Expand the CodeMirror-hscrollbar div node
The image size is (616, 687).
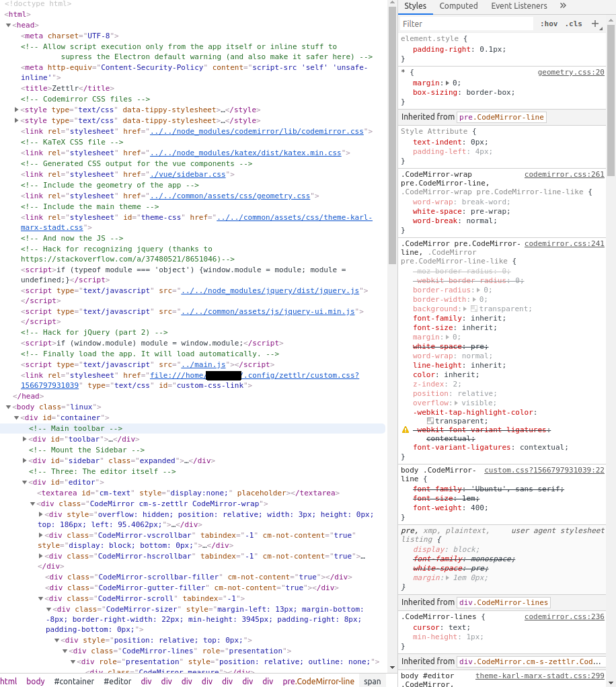click(40, 556)
